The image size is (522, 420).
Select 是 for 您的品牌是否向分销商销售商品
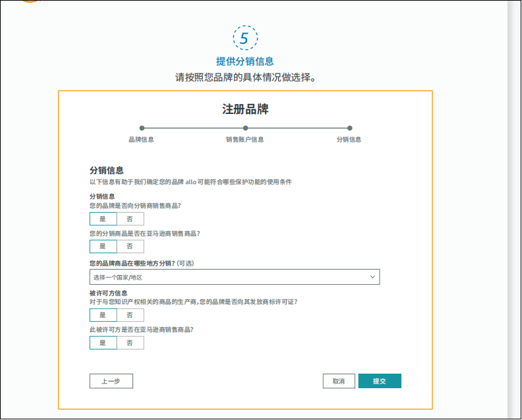point(103,219)
